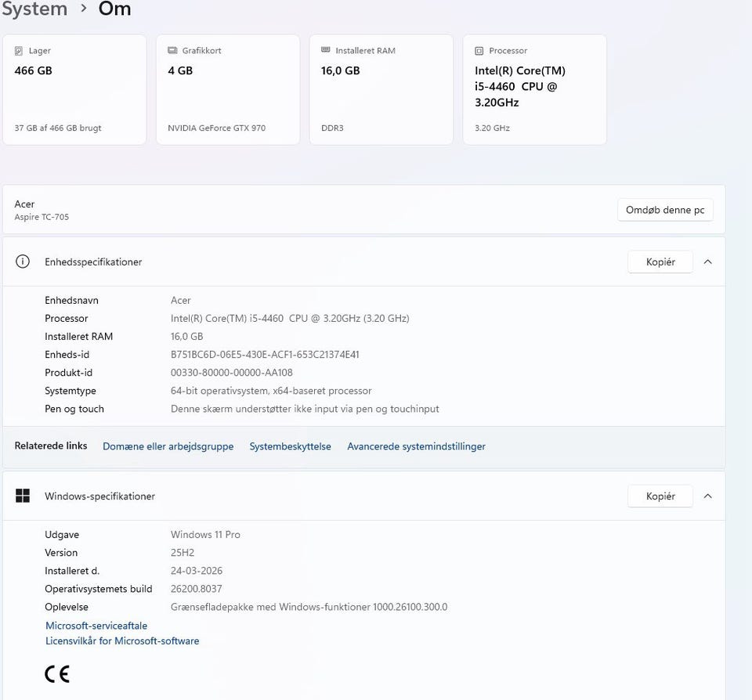Open Licensvilkår for Microsoft-software link
Screen dimensions: 752x700
[122, 640]
